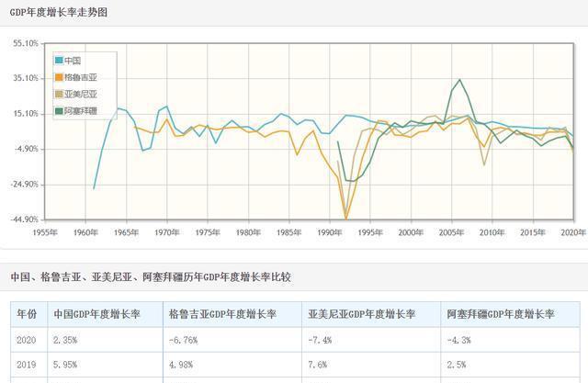Click the 2020年 x-axis label

tap(573, 232)
